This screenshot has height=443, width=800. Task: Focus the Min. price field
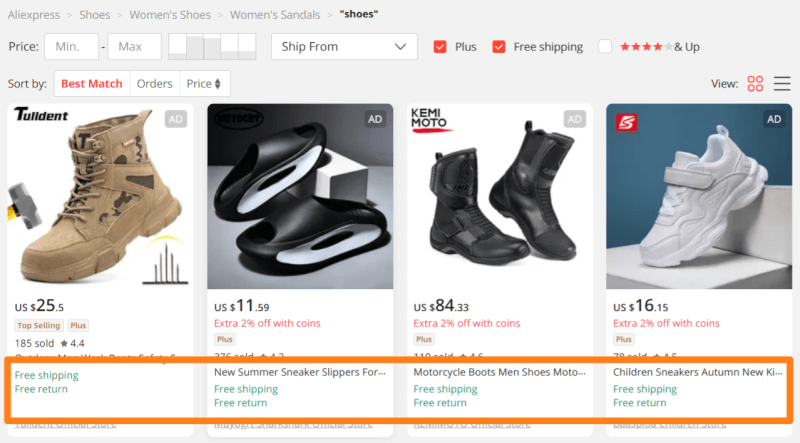tap(71, 46)
